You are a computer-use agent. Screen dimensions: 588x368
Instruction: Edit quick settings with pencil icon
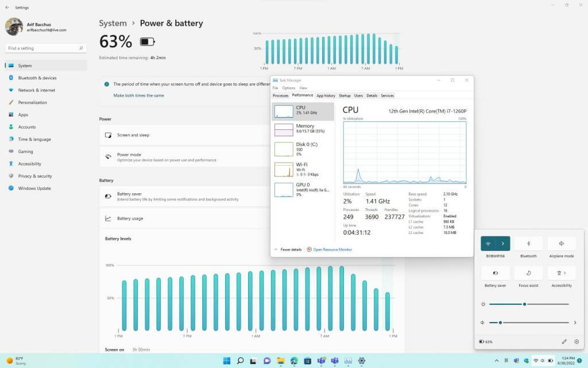(564, 342)
